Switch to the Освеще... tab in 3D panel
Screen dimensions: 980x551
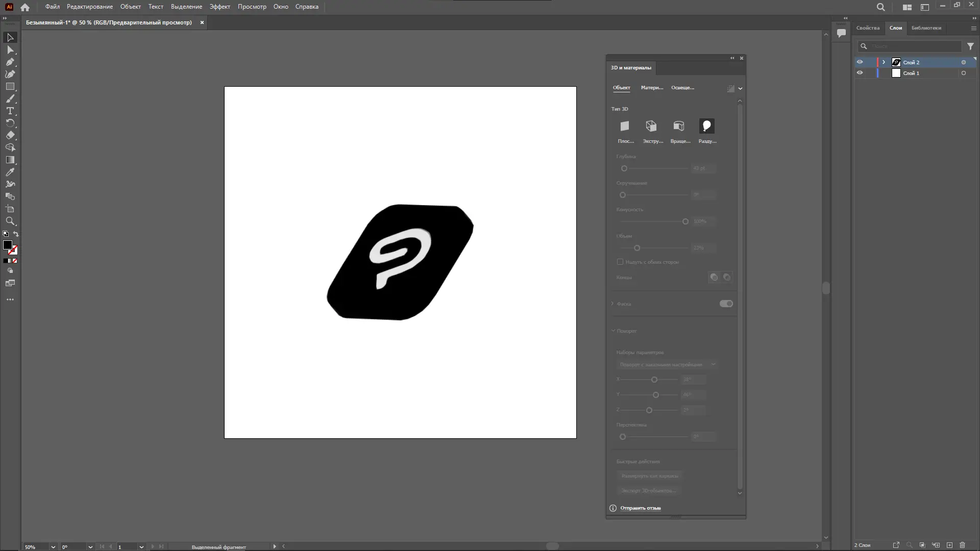click(x=682, y=88)
